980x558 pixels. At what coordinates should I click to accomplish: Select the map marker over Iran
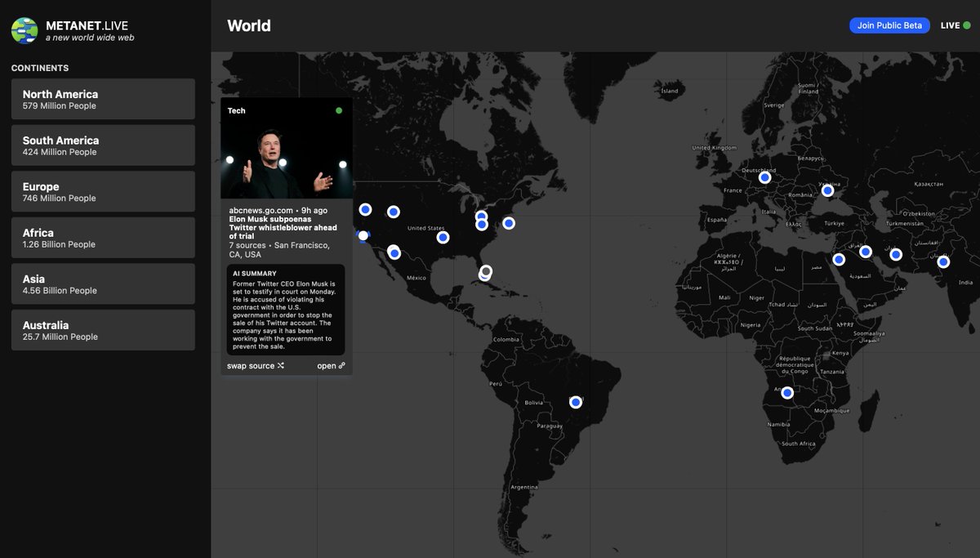(895, 255)
